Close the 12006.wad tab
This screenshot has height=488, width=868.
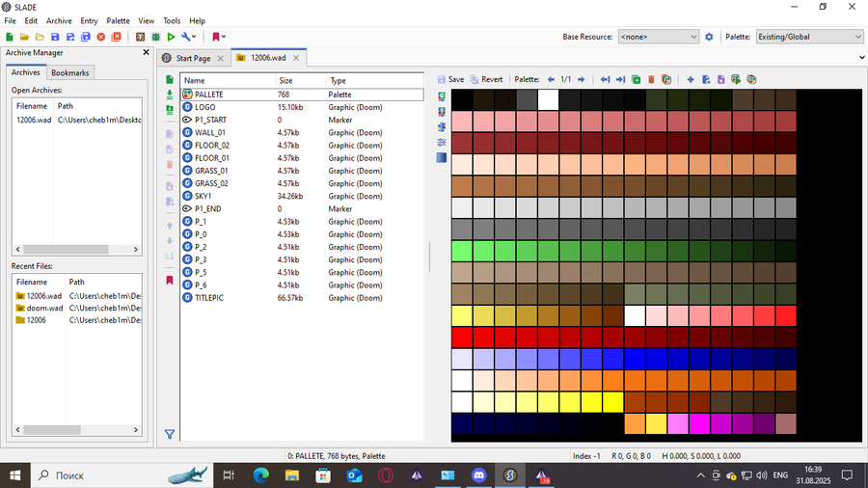coord(296,58)
